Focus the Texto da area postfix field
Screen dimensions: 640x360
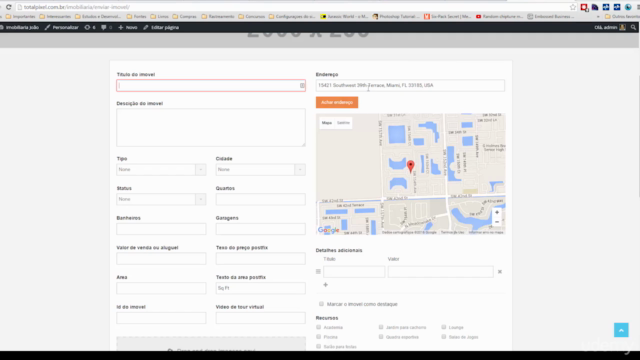[x=260, y=288]
